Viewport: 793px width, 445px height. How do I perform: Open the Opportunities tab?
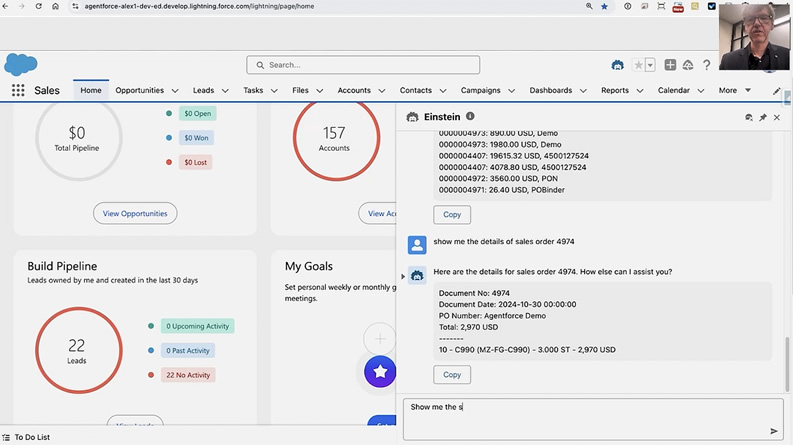[140, 90]
